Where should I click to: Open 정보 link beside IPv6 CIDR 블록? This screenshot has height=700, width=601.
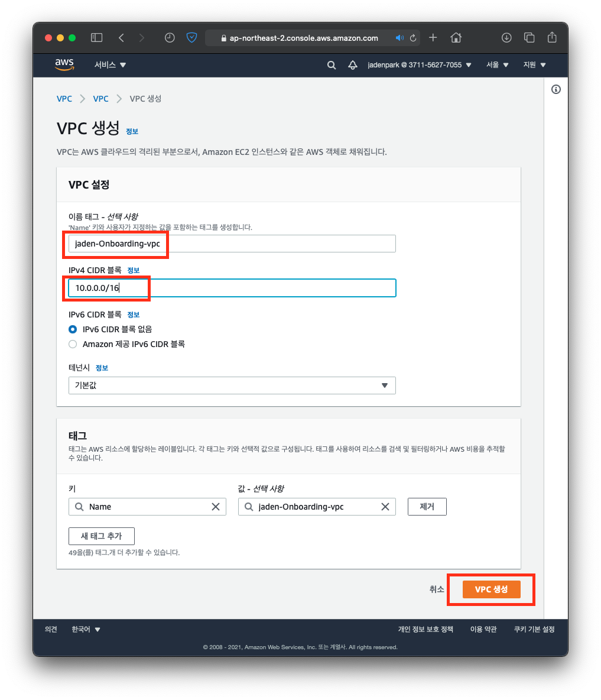pyautogui.click(x=134, y=315)
